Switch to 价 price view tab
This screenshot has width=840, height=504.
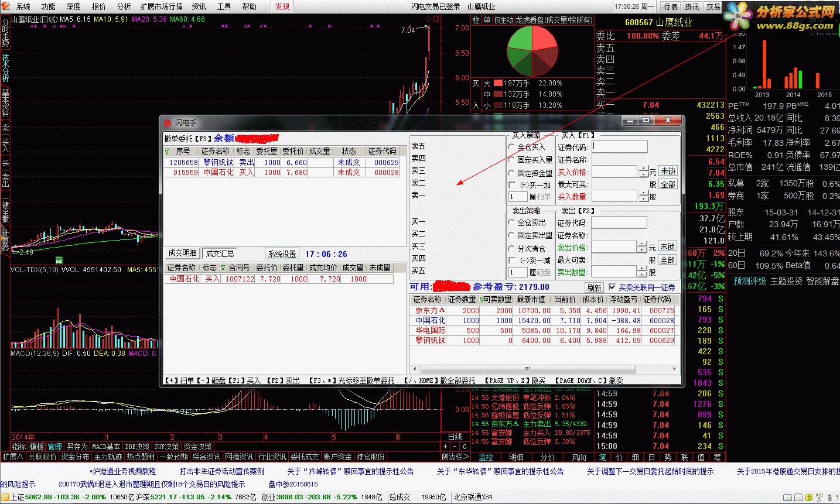pyautogui.click(x=619, y=457)
